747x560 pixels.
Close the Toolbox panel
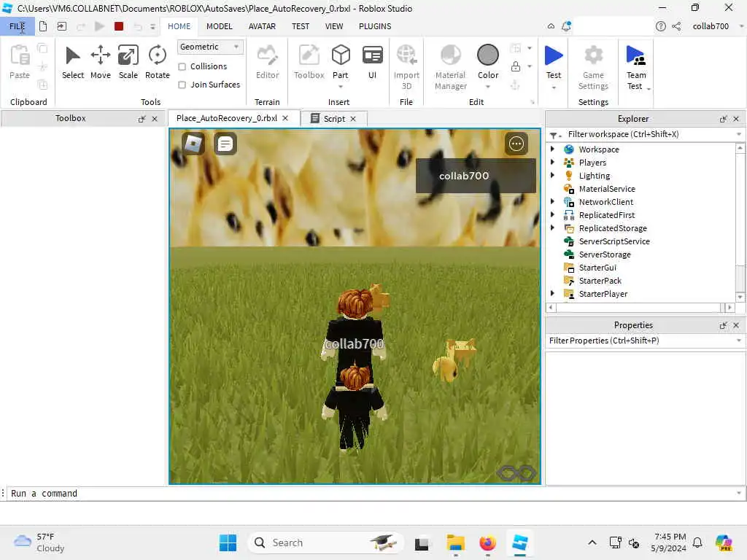click(155, 119)
